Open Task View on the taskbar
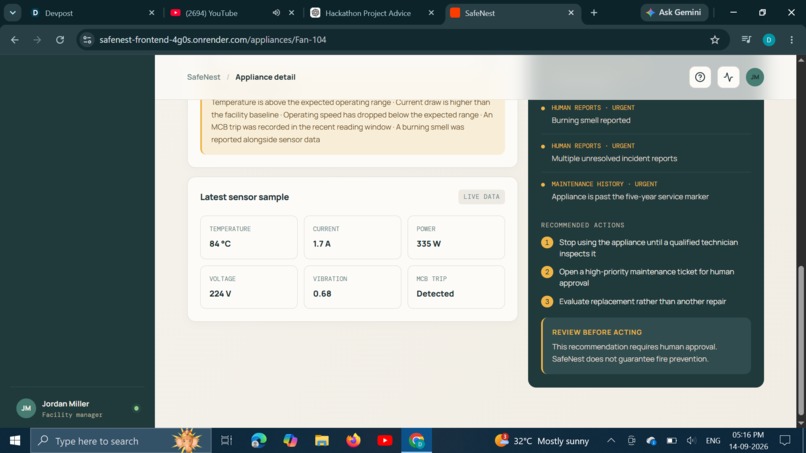This screenshot has width=806, height=453. (x=226, y=441)
